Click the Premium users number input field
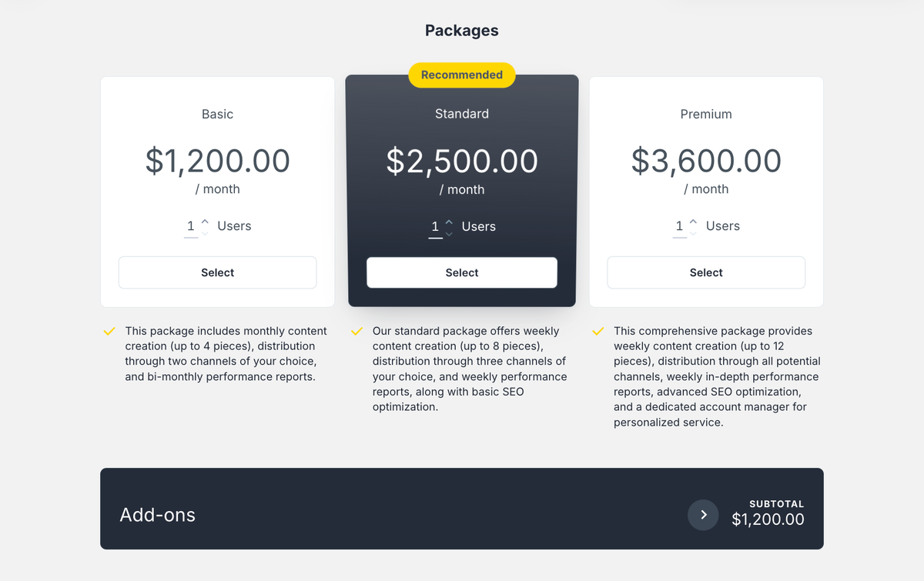The image size is (924, 581). 679,225
